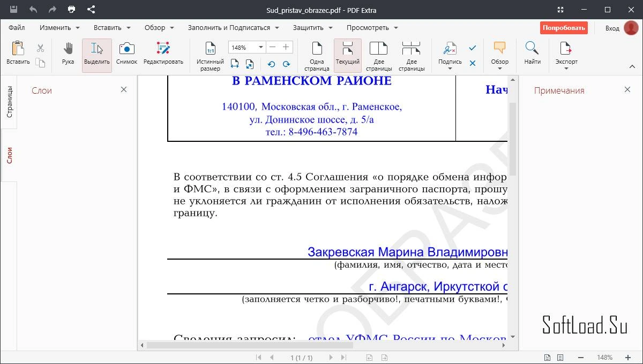Open the Просмотреть dropdown menu
The height and width of the screenshot is (364, 643).
click(x=372, y=27)
